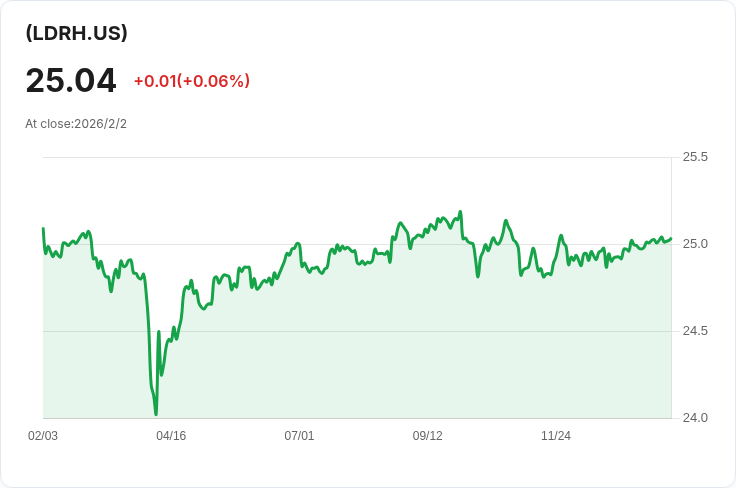Click the +0.01(+0.06%) change value
The height and width of the screenshot is (488, 736).
[x=191, y=81]
